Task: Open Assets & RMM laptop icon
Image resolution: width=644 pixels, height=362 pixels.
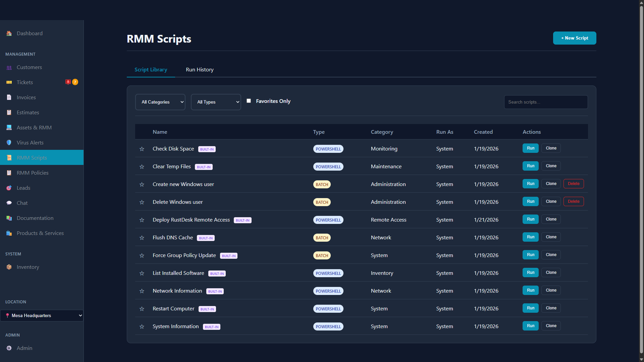Action: (x=9, y=127)
